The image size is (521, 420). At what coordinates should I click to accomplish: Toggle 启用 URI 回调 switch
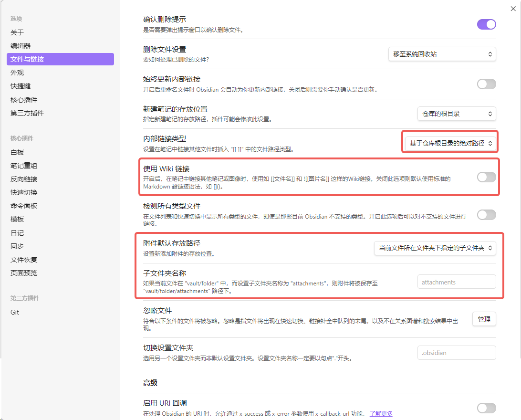[487, 408]
